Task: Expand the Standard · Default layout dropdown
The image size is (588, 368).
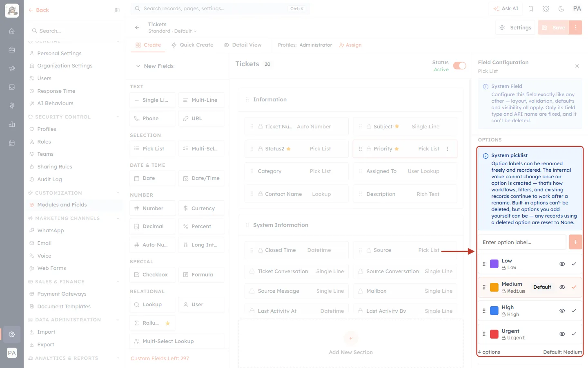Action: 172,31
